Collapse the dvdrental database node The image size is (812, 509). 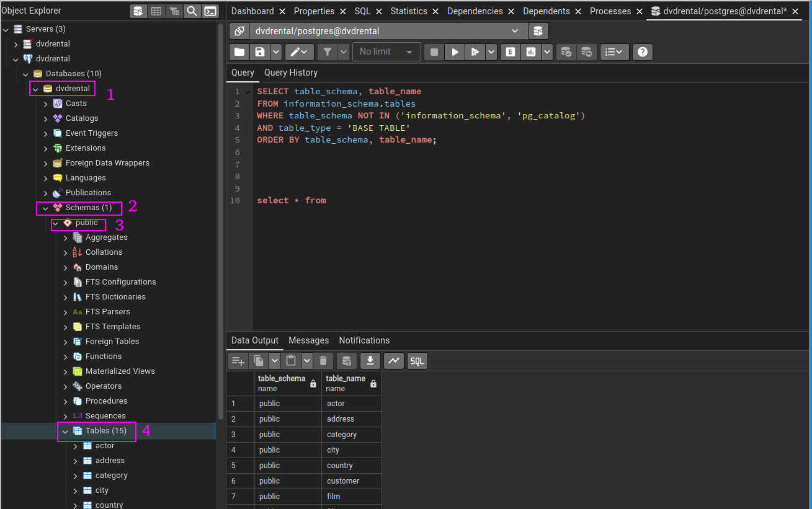pos(35,89)
